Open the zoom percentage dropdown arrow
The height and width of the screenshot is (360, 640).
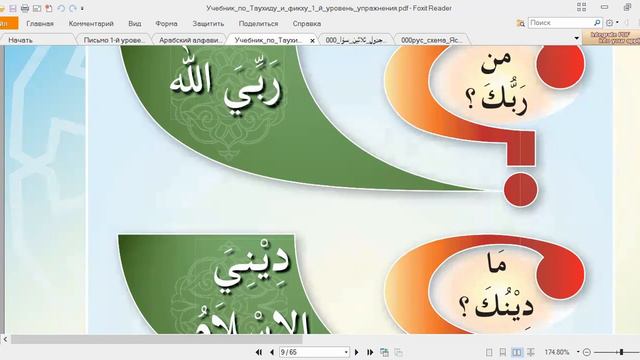(578, 352)
